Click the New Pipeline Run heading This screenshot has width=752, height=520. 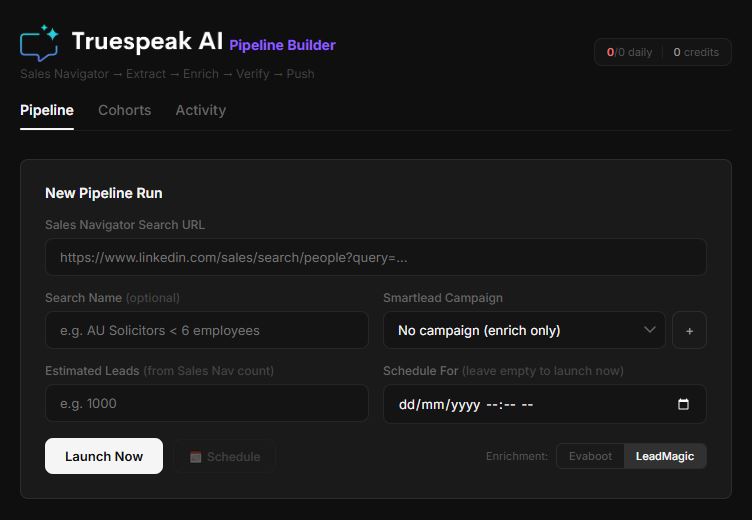(104, 193)
